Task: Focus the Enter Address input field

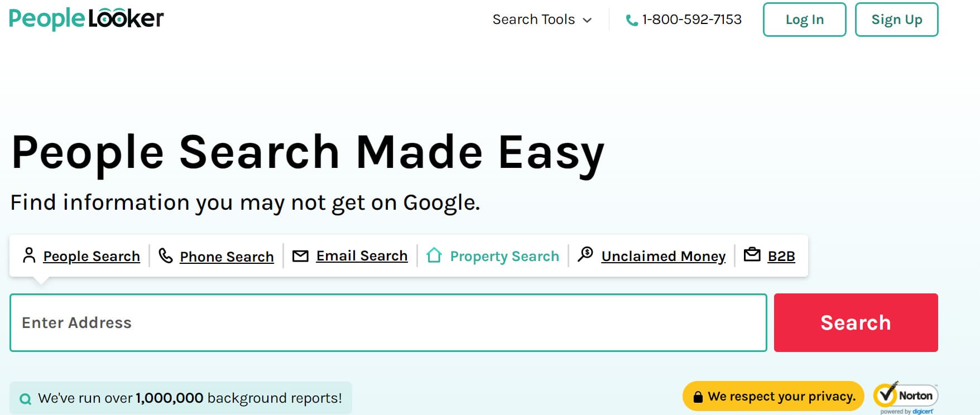Action: pos(388,322)
